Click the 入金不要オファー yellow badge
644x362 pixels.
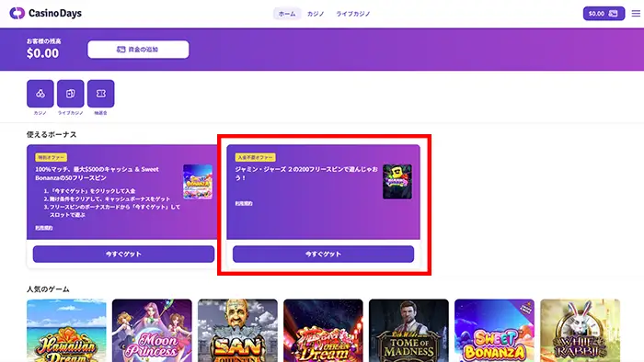pyautogui.click(x=255, y=157)
